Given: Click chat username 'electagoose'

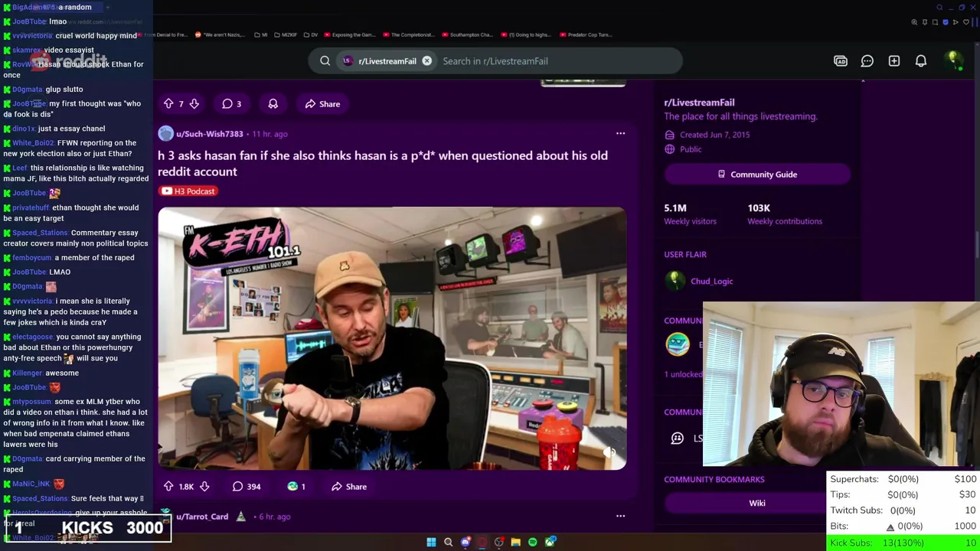Looking at the screenshot, I should 33,337.
